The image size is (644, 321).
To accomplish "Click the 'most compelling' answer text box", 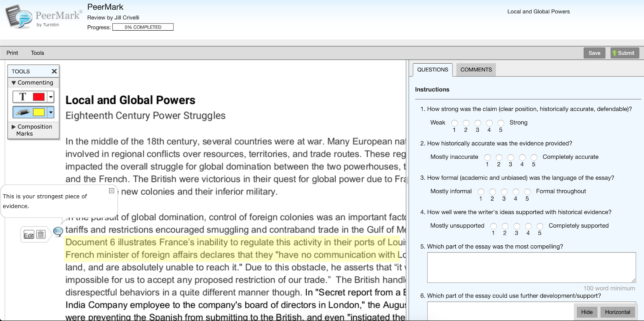I will [x=531, y=267].
